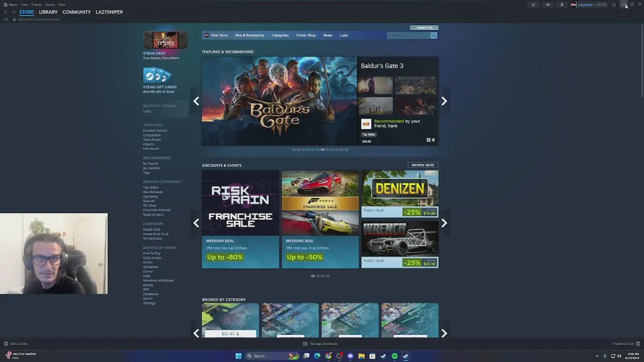This screenshot has height=362, width=644.
Task: Open Steam Deck Dock hardware link
Action: 155,234
